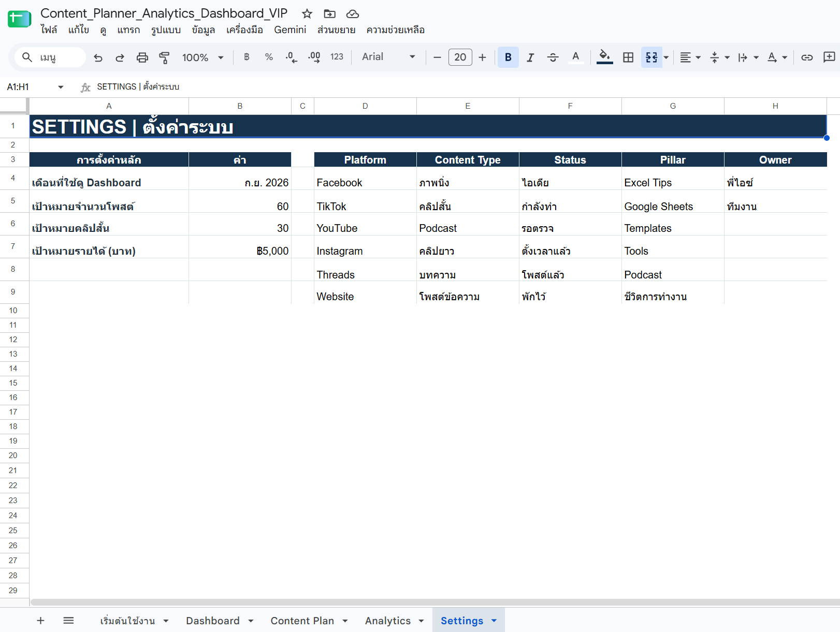This screenshot has height=632, width=840.
Task: Decrease font size minus button
Action: (x=437, y=57)
